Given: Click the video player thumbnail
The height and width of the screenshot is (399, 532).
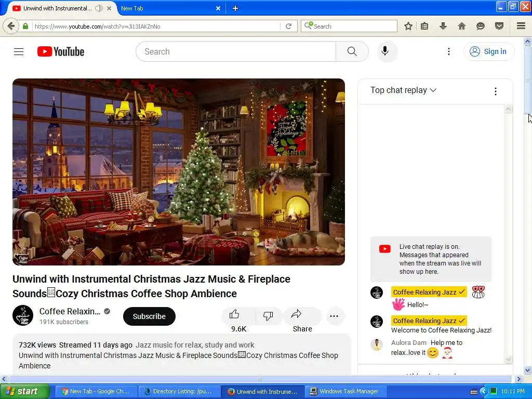Looking at the screenshot, I should (179, 172).
